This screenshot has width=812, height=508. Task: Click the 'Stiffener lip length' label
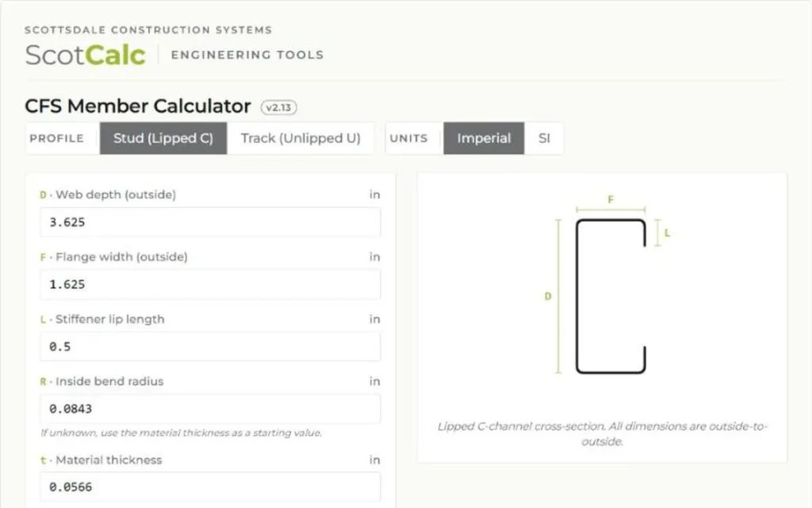tap(109, 319)
